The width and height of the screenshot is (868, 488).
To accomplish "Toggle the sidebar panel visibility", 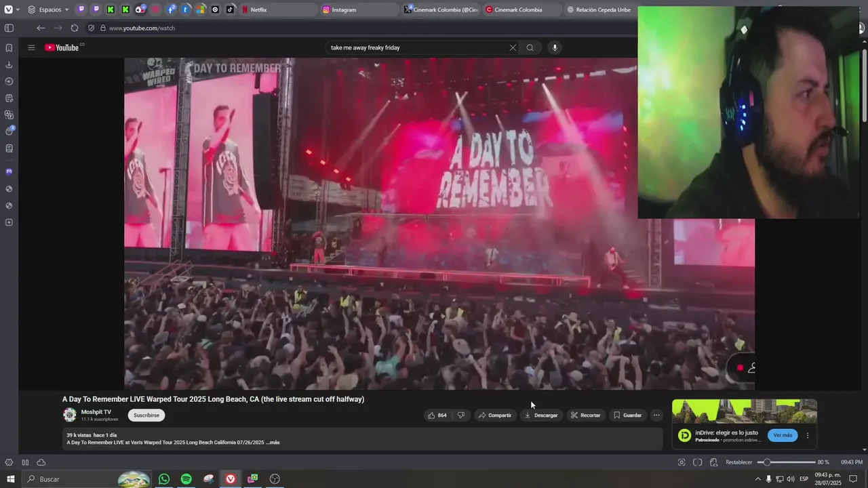I will pyautogui.click(x=9, y=28).
